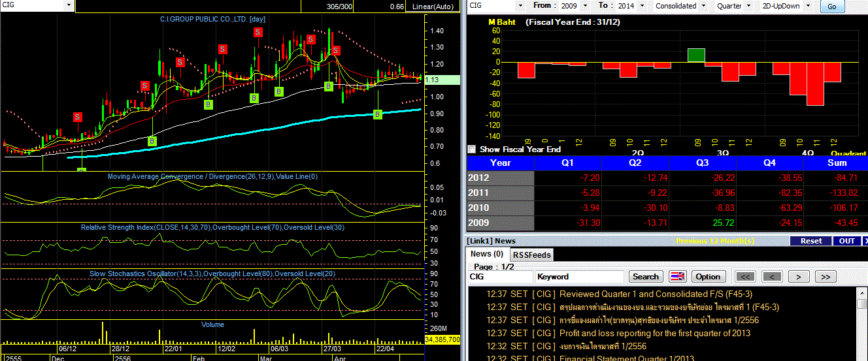The image size is (868, 361).
Task: Switch to the News (0) tab
Action: pos(487,254)
